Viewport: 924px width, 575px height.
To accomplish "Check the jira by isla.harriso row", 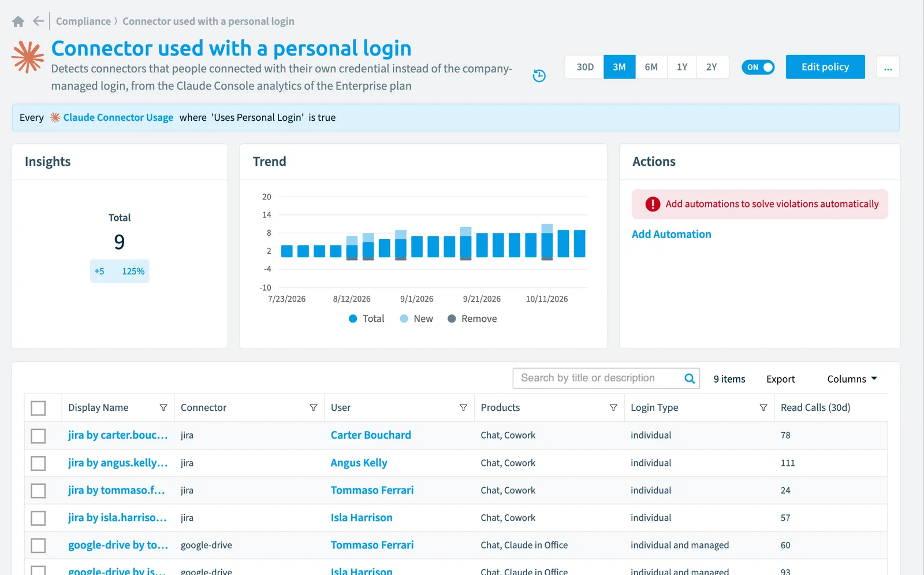I will [38, 518].
